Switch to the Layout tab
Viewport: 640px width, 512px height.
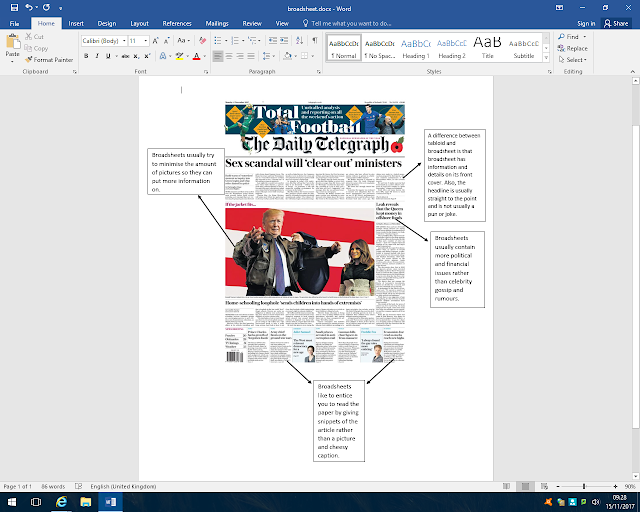pyautogui.click(x=139, y=23)
